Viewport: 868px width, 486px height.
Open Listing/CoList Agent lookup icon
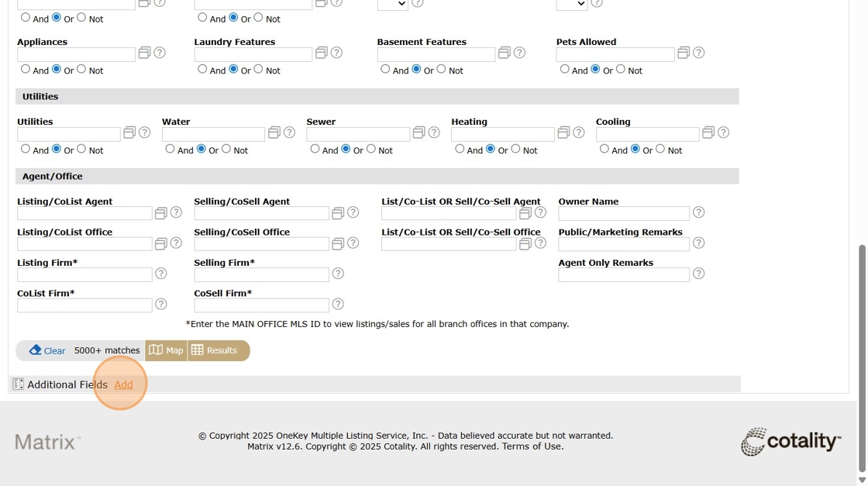click(160, 213)
